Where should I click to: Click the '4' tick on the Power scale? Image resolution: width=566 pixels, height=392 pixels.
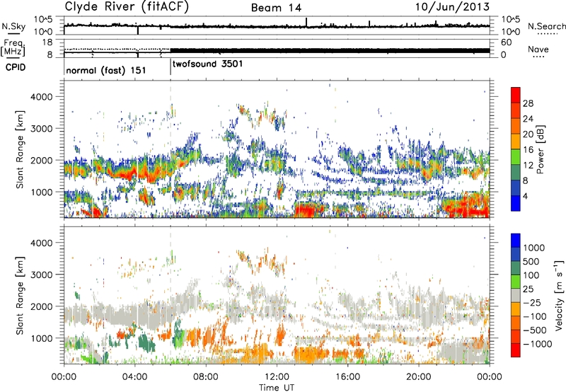point(526,196)
